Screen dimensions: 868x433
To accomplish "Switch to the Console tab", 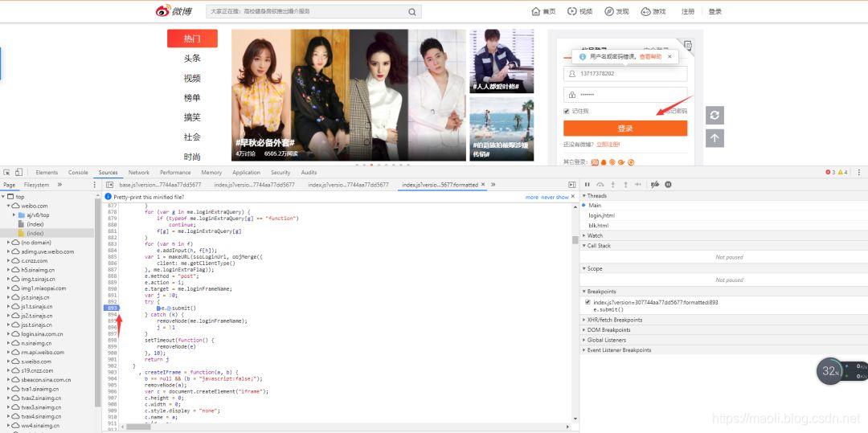I will (x=78, y=173).
